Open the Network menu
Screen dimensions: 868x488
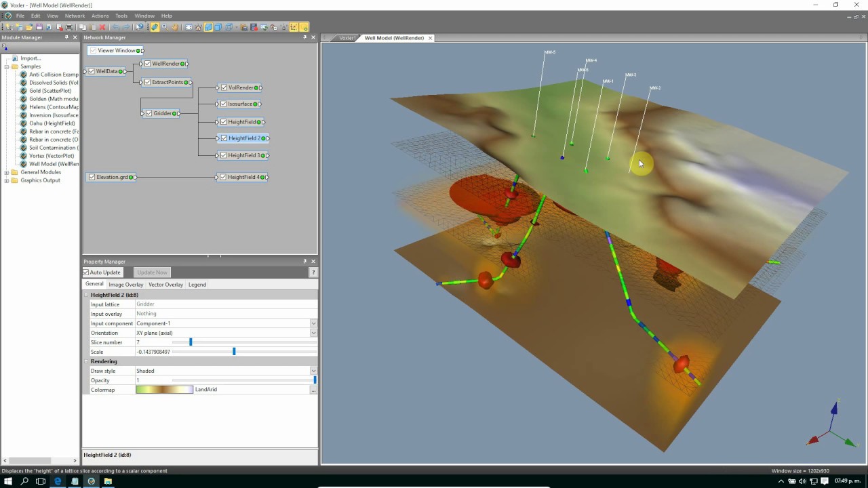75,16
